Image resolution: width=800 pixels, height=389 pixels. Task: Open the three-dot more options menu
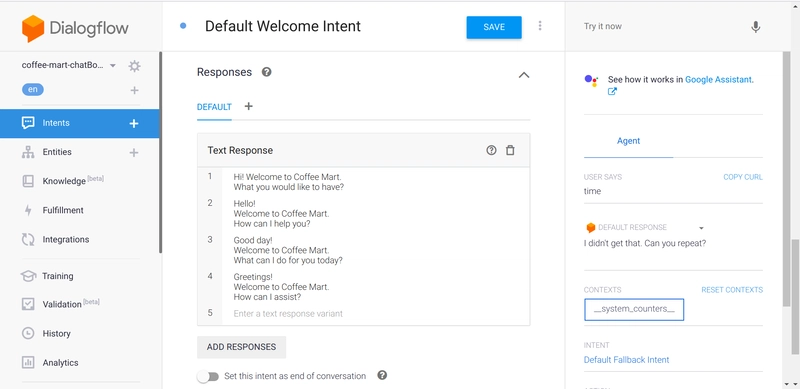(540, 26)
